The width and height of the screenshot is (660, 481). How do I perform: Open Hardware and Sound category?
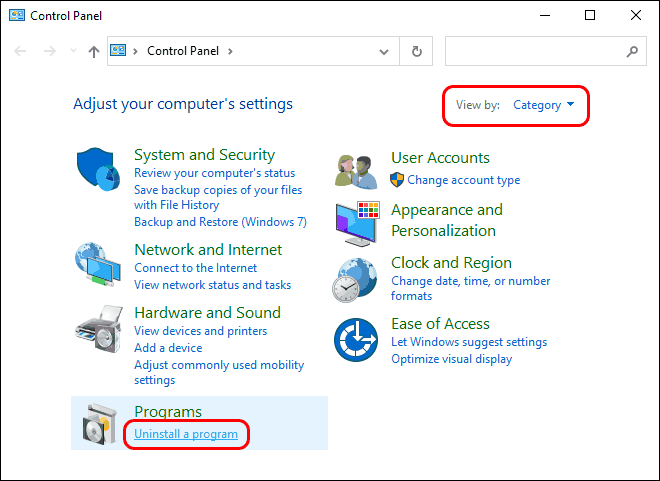tap(208, 313)
